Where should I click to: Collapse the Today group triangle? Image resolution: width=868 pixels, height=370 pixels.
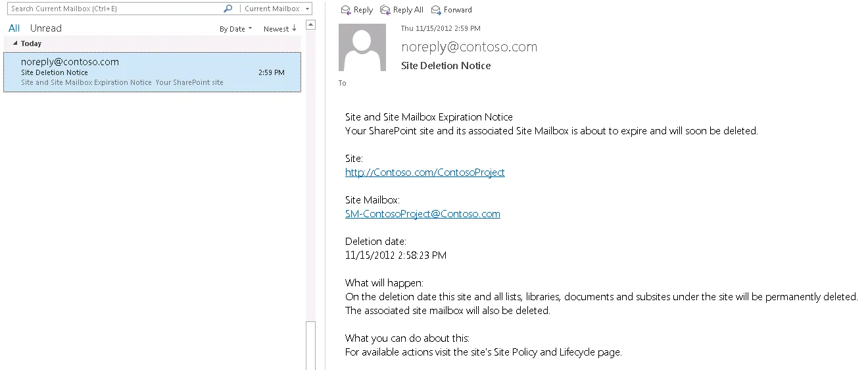[16, 43]
